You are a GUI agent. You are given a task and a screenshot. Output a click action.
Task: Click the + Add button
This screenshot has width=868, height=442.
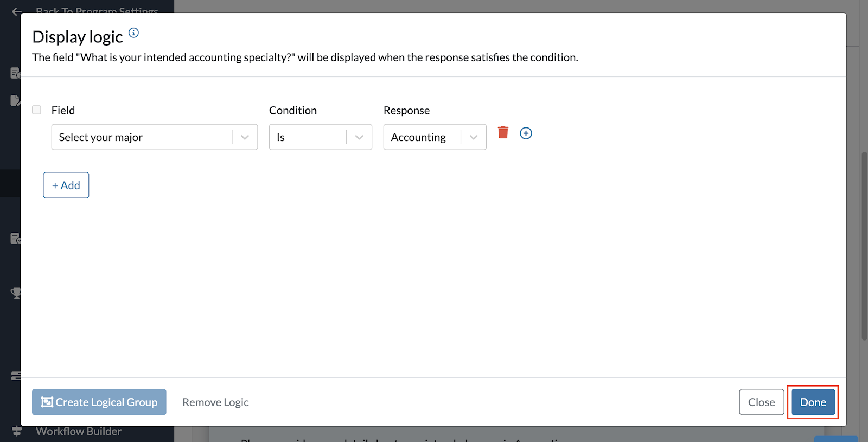pos(66,185)
